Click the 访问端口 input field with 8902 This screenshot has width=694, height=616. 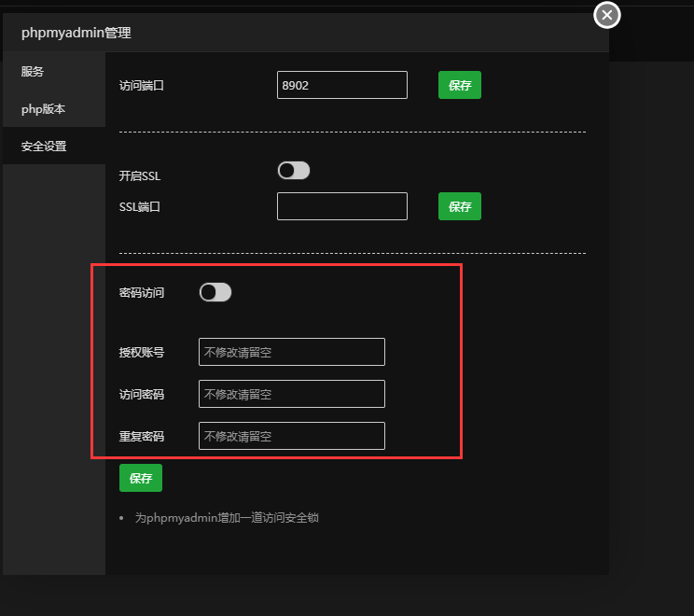(342, 85)
